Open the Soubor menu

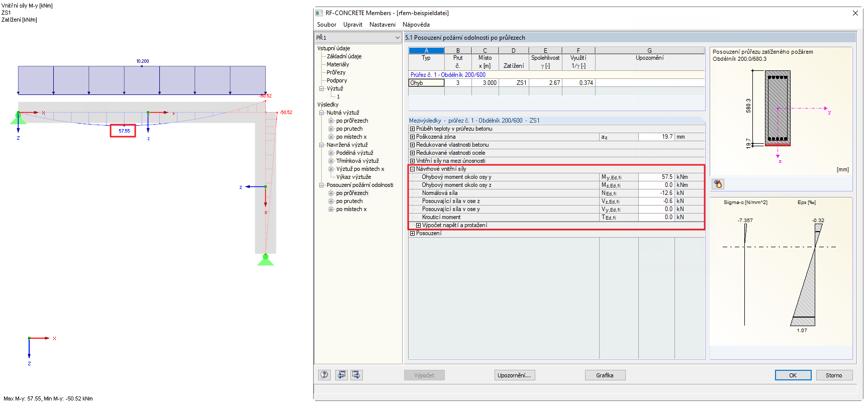coord(327,25)
